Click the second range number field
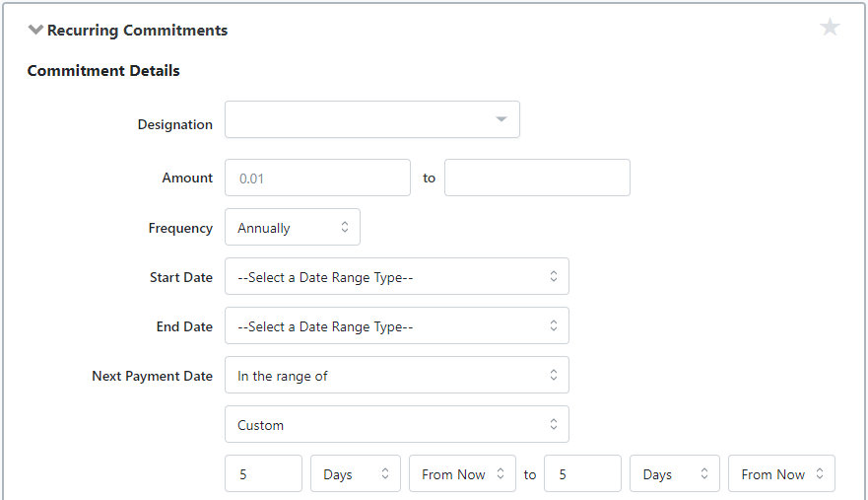The width and height of the screenshot is (868, 500). 582,474
